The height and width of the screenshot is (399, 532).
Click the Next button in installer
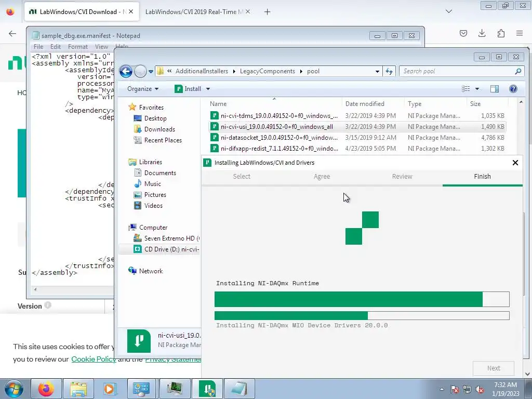(494, 368)
